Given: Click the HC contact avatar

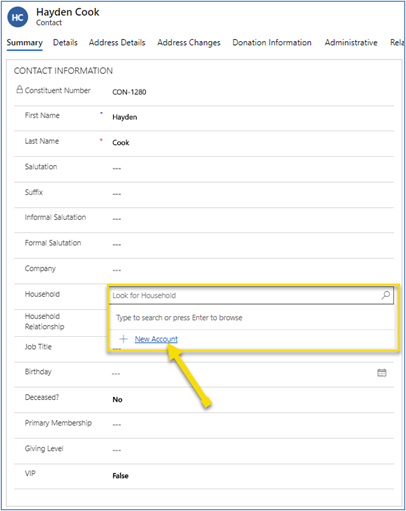Looking at the screenshot, I should [18, 18].
